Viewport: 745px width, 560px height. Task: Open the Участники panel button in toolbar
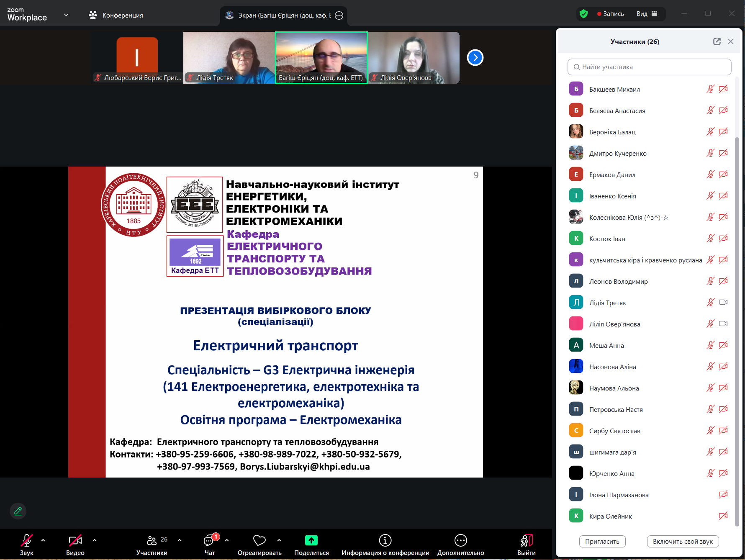[152, 544]
